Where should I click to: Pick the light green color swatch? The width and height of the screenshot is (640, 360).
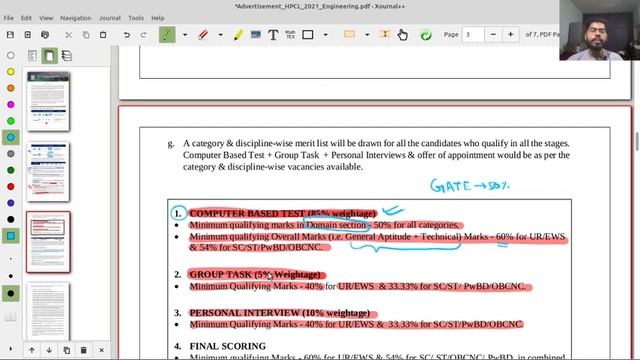point(11,121)
